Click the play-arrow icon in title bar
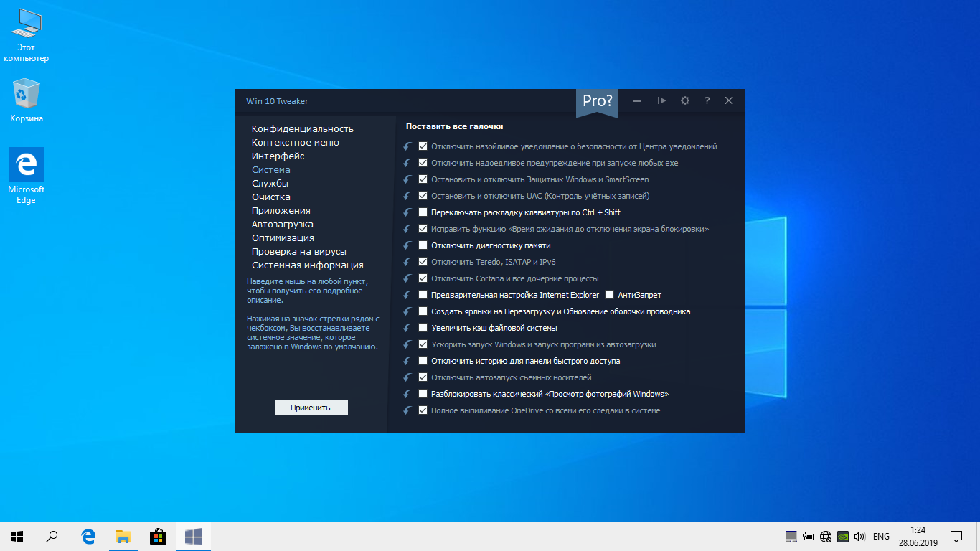Screen dimensions: 980x551 (661, 100)
